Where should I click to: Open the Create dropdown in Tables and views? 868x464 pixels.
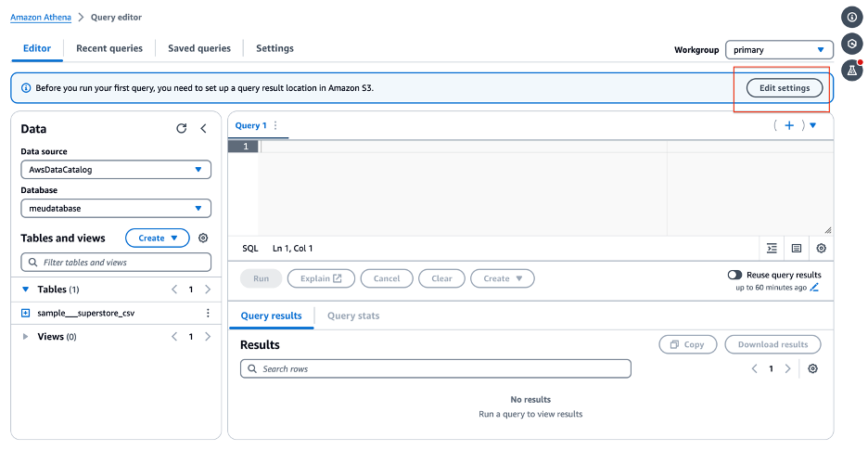(x=158, y=238)
